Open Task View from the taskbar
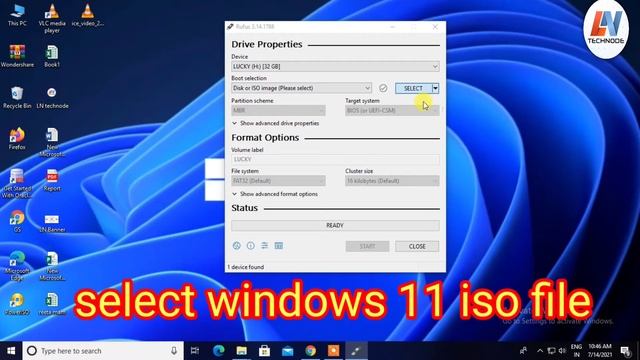Image resolution: width=640 pixels, height=360 pixels. [x=195, y=351]
